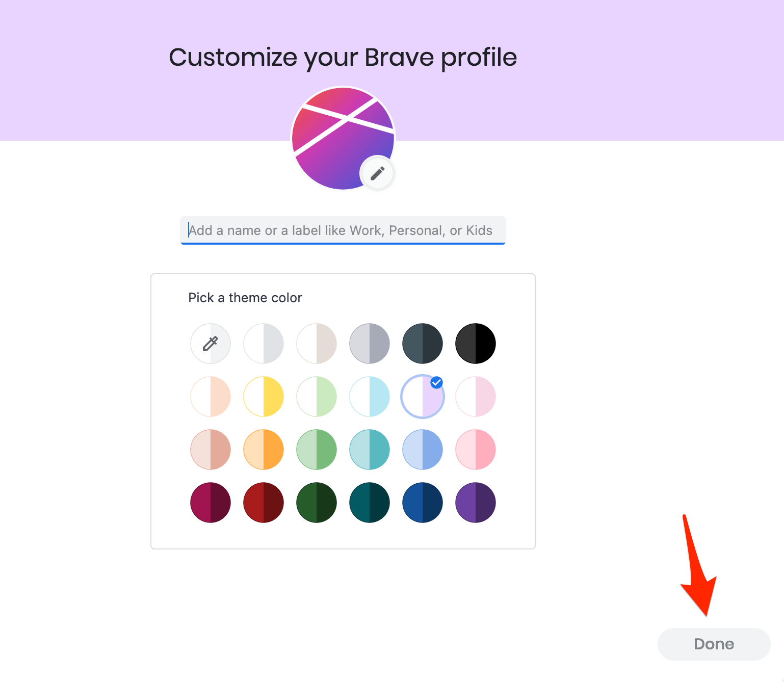The image size is (784, 682).
Task: Select the navy blue theme color
Action: (x=423, y=503)
